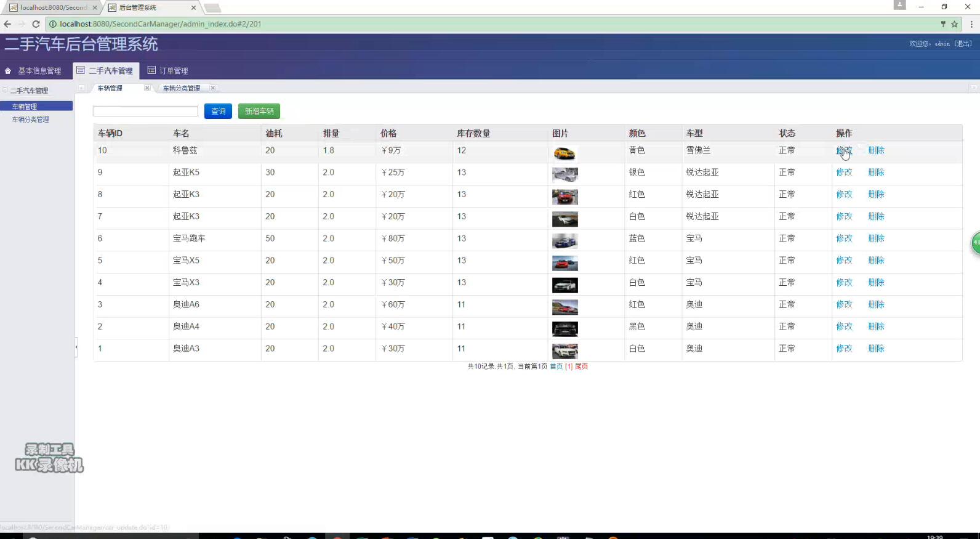This screenshot has height=539, width=980.
Task: Collapse the left sidebar with splitter arrow
Action: tap(76, 347)
